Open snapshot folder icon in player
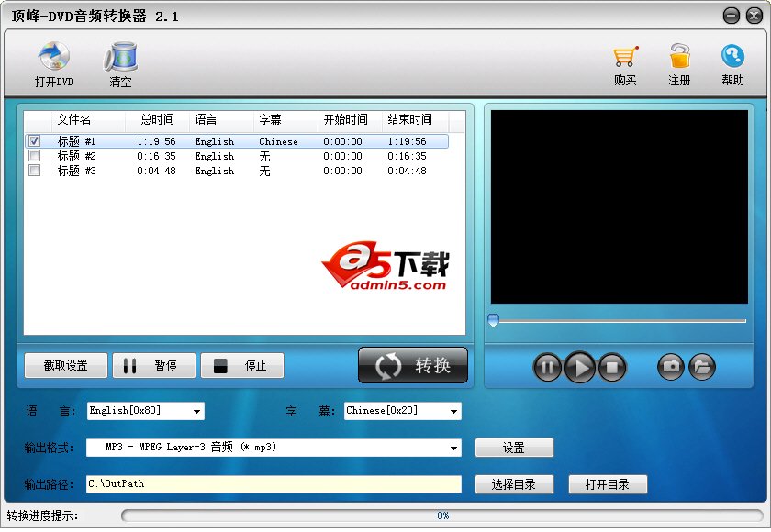The height and width of the screenshot is (532, 771). tap(701, 367)
